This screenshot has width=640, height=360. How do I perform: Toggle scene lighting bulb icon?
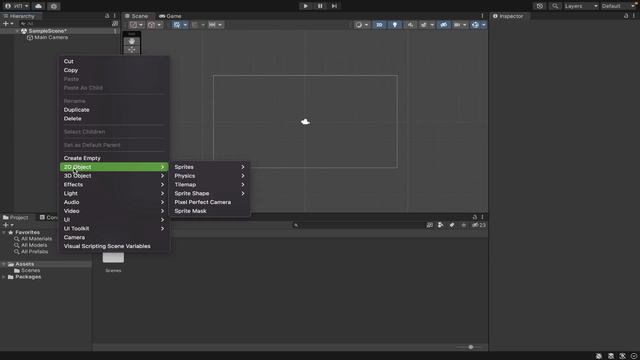(x=395, y=25)
